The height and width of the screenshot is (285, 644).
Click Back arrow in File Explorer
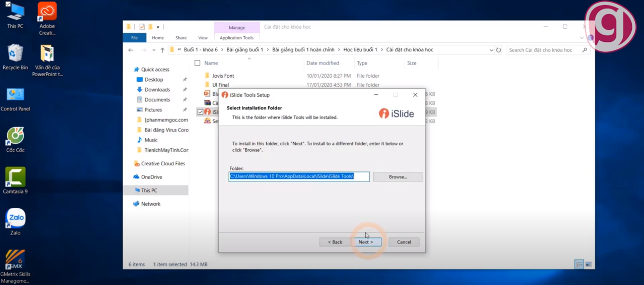[131, 50]
